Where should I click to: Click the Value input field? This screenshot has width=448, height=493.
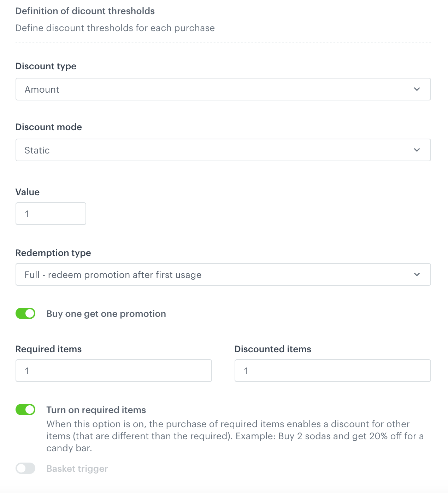[51, 214]
